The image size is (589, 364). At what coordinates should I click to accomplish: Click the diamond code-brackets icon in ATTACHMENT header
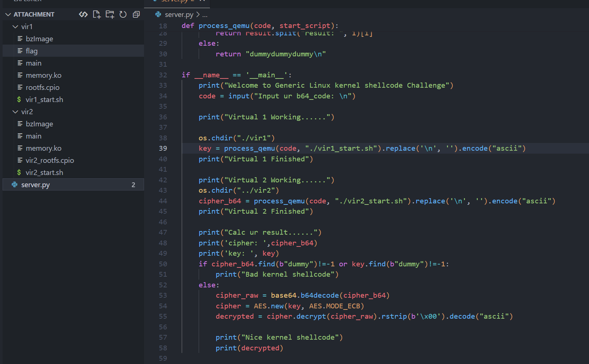(84, 14)
